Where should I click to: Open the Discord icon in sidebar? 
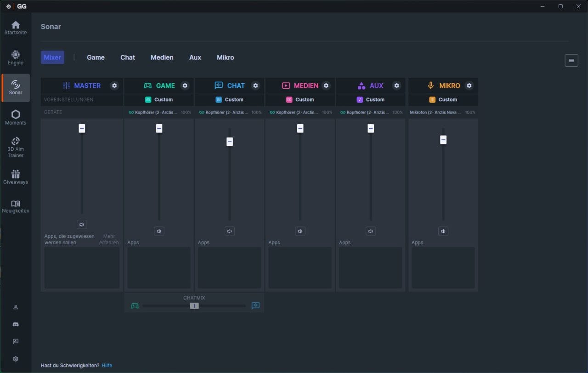[16, 324]
